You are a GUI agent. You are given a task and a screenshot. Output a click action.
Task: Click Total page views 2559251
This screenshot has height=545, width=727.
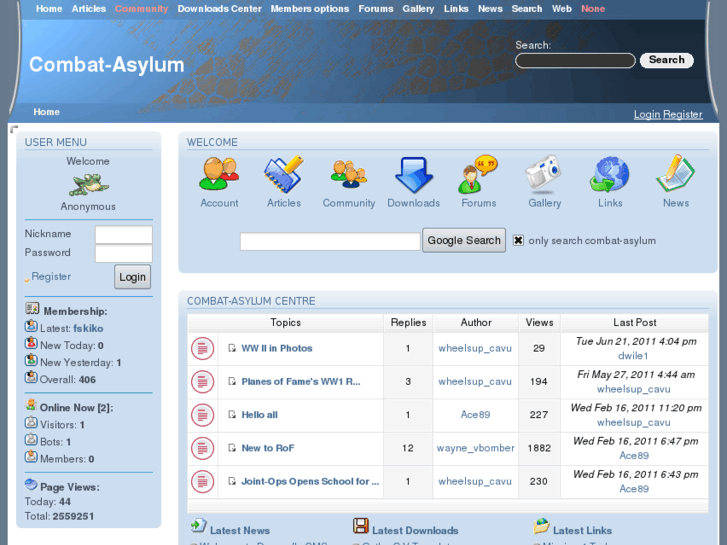73,516
